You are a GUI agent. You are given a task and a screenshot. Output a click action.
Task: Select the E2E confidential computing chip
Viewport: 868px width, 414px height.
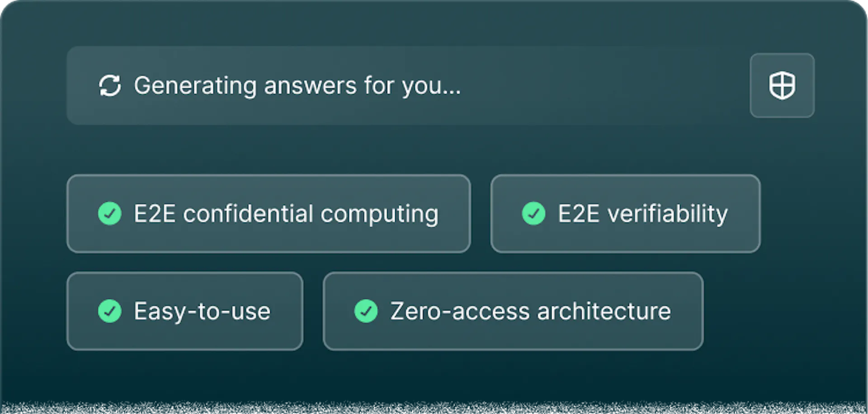[x=269, y=213]
